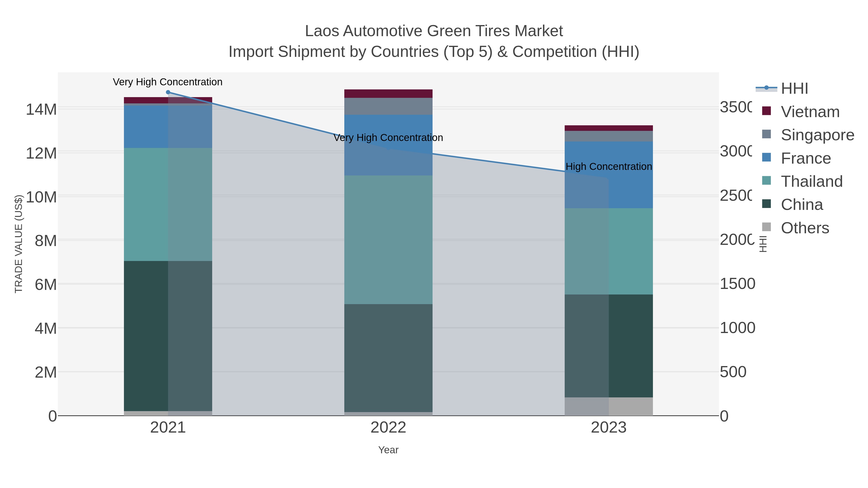Screen dimensions: 868x488
Task: Toggle China series in the legend
Action: coord(792,204)
